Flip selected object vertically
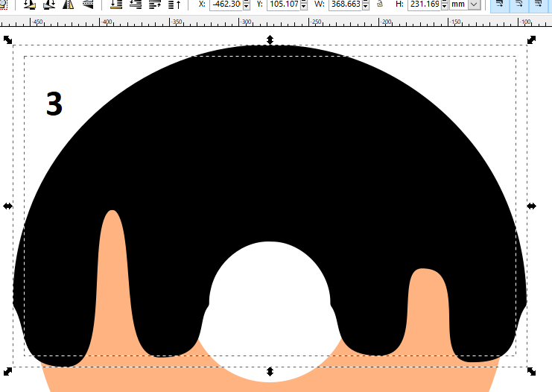 88,4
